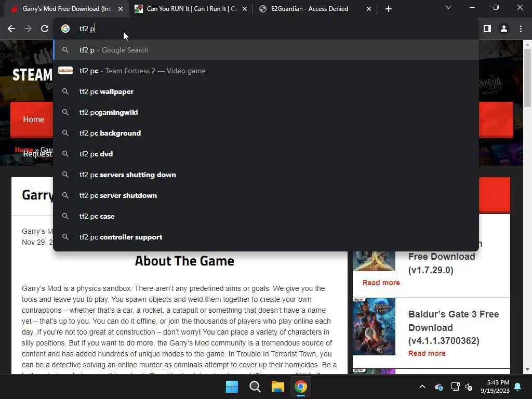Open notifications bell icon
Screen dimensions: 532x399
[x=518, y=387]
